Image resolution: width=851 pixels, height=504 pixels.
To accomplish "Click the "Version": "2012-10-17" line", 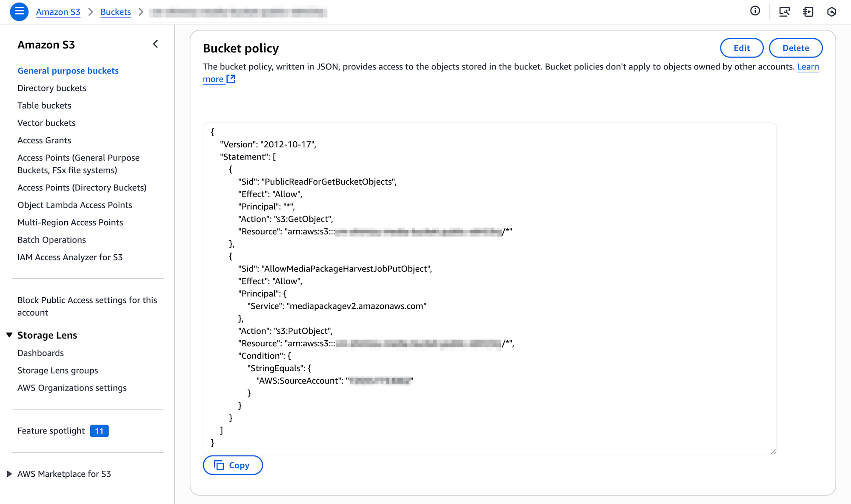I will [268, 145].
